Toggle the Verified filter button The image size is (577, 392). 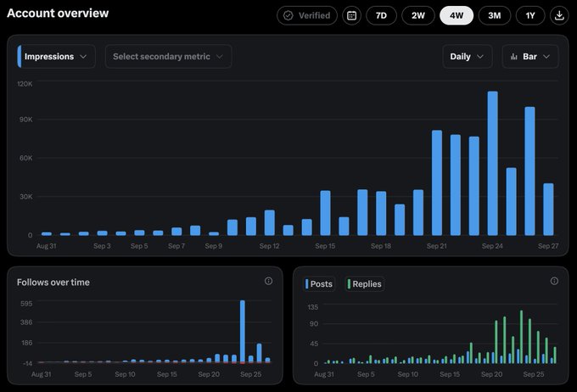[307, 15]
